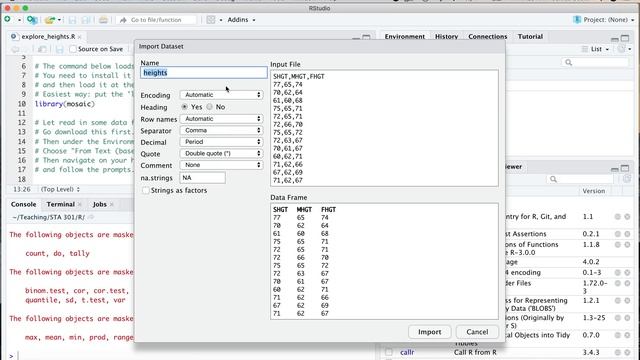
Task: Click the Project icon at top right
Action: click(577, 20)
